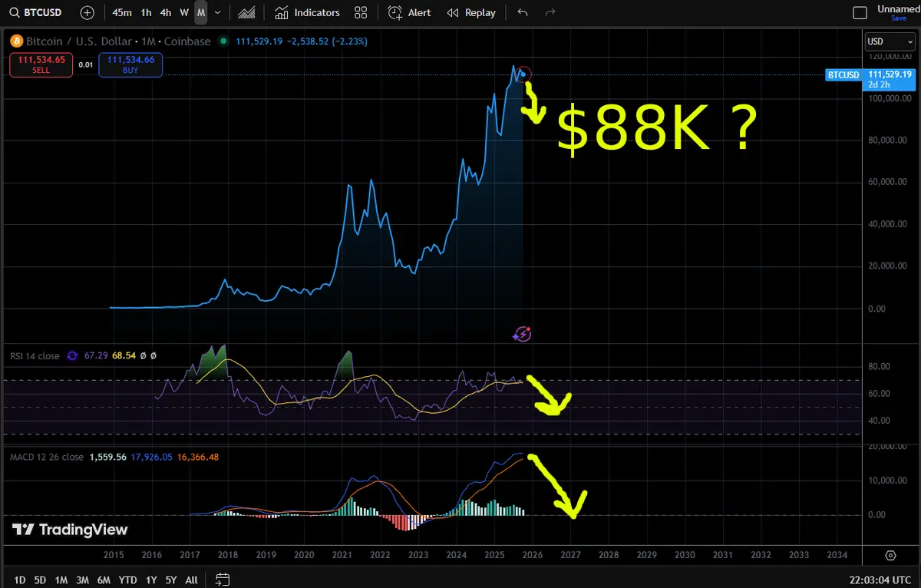Screen dimensions: 921x588
Task: Open the Indicators dialog
Action: pos(308,12)
